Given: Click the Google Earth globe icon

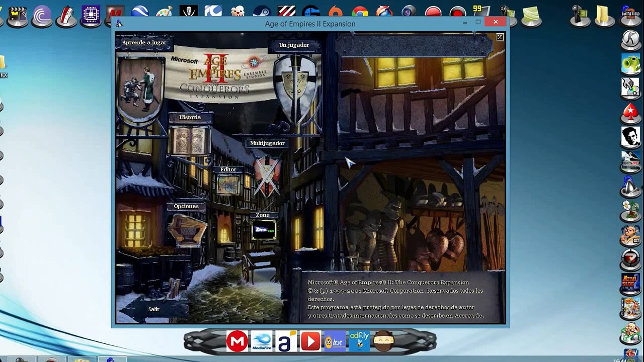Looking at the screenshot, I should pyautogui.click(x=140, y=12).
